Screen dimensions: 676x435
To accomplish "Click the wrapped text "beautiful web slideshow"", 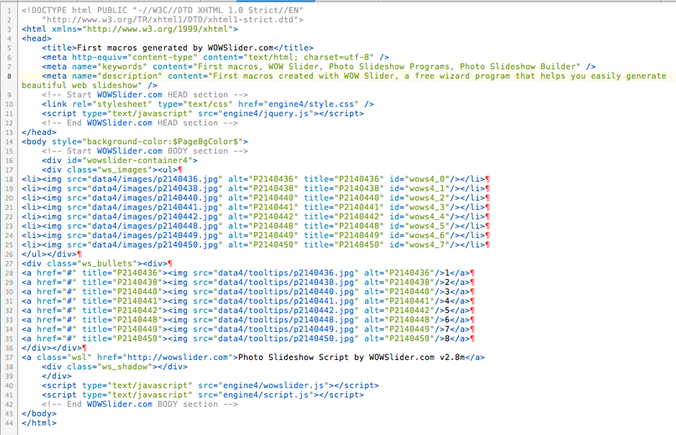I will pyautogui.click(x=80, y=85).
